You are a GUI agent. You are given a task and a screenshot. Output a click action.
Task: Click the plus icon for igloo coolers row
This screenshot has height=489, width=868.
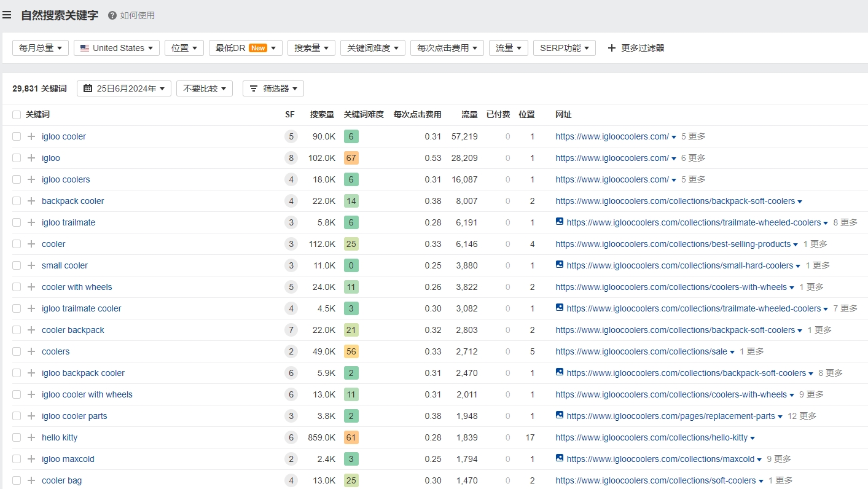click(x=31, y=179)
